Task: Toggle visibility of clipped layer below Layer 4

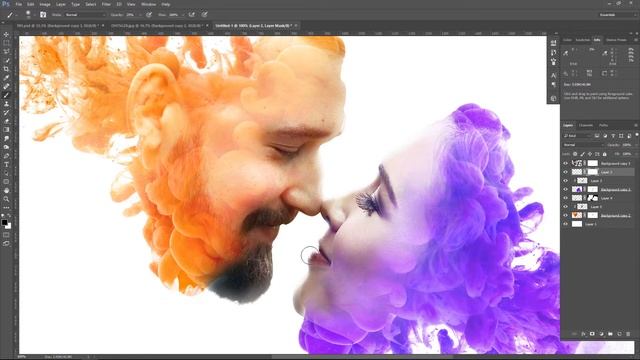Action: click(565, 207)
